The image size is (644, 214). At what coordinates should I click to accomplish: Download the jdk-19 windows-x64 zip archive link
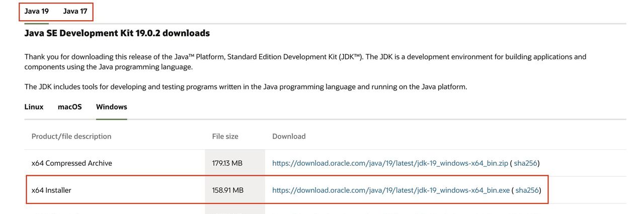(x=390, y=163)
